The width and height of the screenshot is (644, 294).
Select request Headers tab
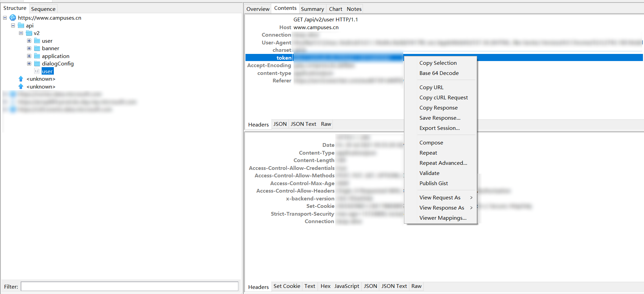coord(258,124)
